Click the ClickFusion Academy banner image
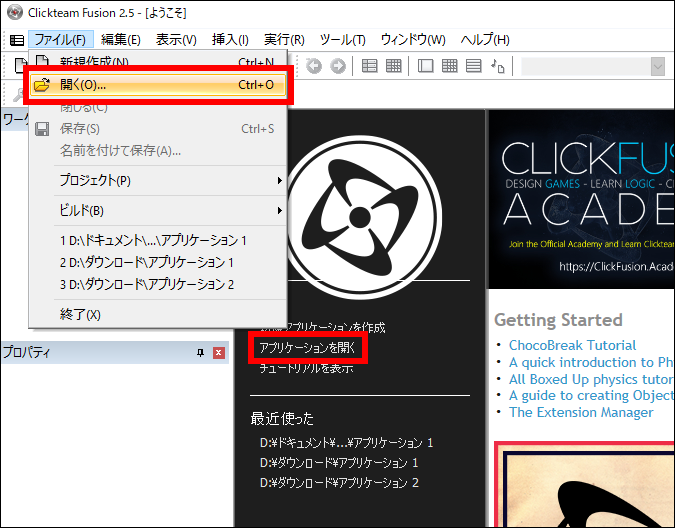This screenshot has width=675, height=528. [x=581, y=199]
